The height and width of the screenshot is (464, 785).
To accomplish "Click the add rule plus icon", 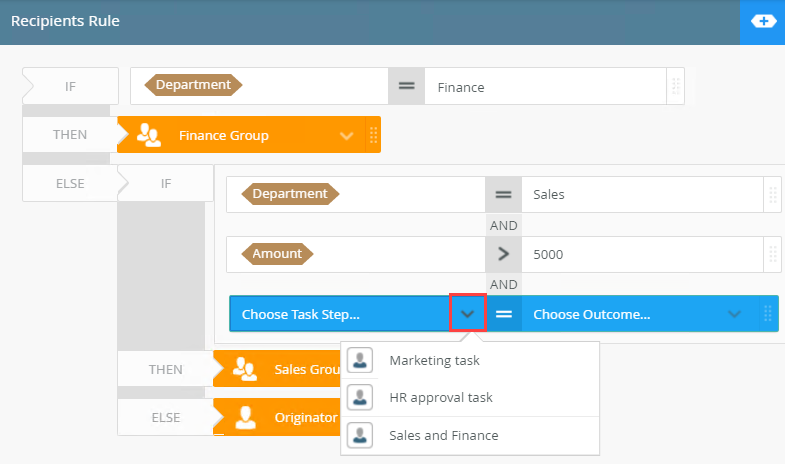I will pos(762,21).
